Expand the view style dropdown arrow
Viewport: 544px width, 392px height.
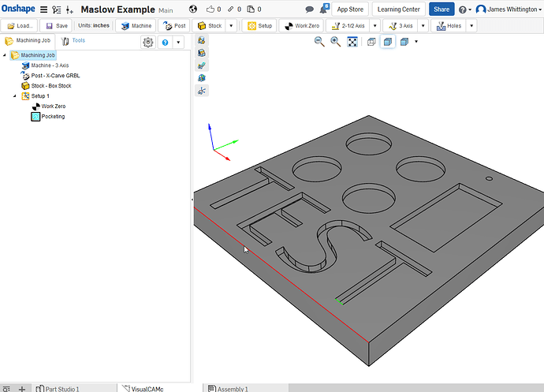(416, 42)
